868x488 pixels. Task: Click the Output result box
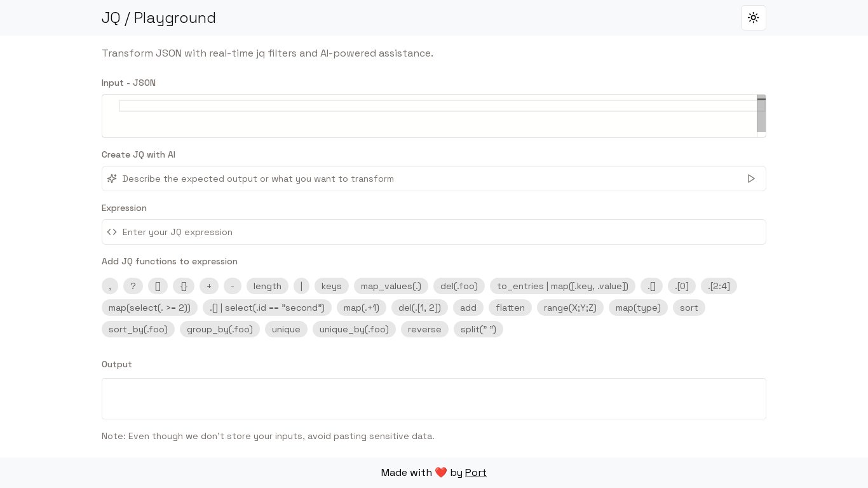(x=434, y=399)
